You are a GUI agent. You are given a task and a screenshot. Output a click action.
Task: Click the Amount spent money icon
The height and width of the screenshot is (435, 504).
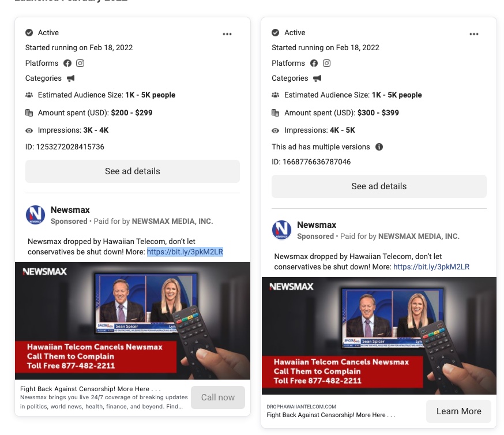(29, 112)
